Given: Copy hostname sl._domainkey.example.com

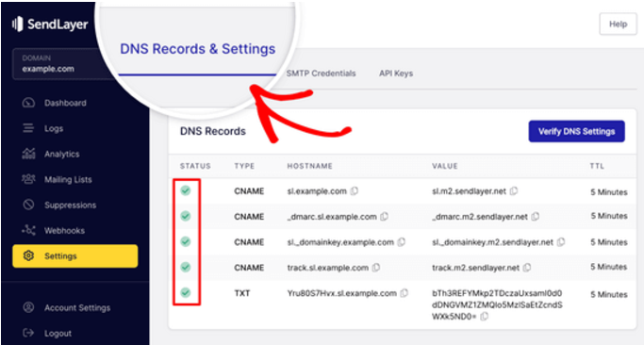Looking at the screenshot, I should [402, 242].
